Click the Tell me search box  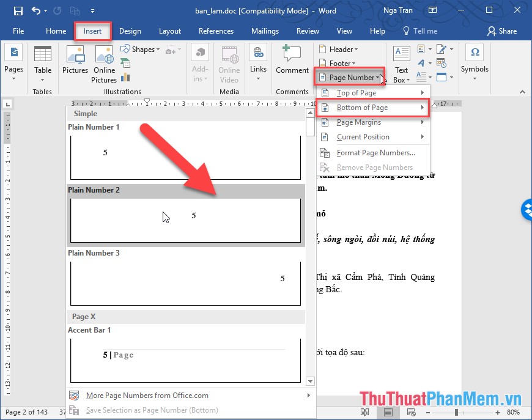tap(420, 31)
